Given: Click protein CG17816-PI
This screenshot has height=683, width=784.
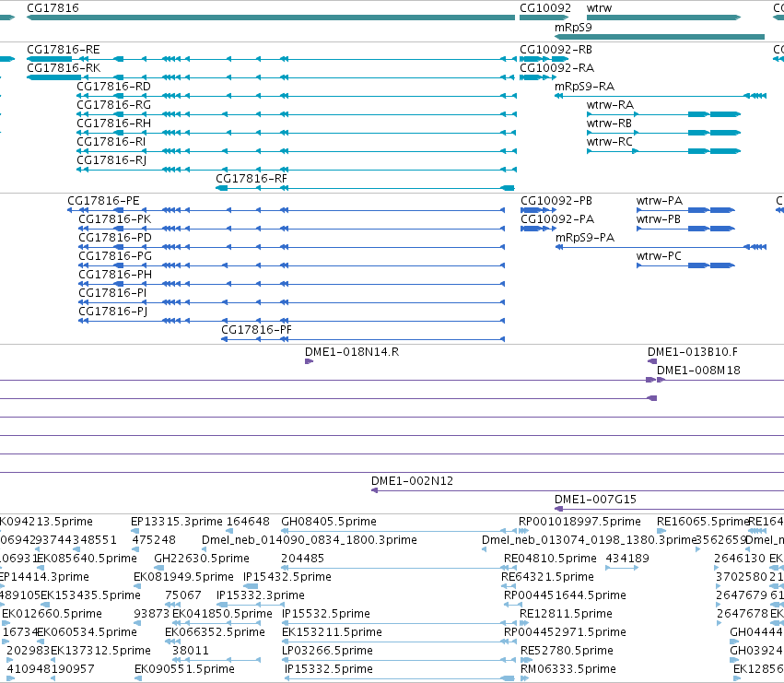Looking at the screenshot, I should (x=112, y=294).
